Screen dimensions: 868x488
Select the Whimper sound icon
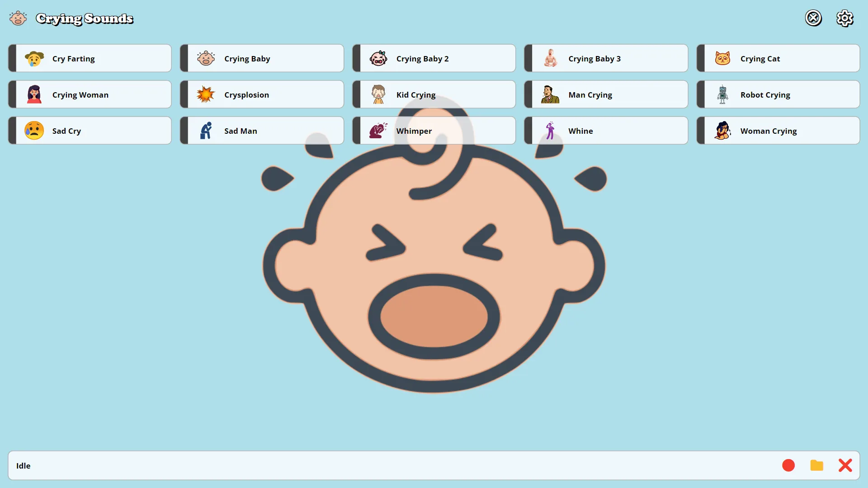[378, 131]
